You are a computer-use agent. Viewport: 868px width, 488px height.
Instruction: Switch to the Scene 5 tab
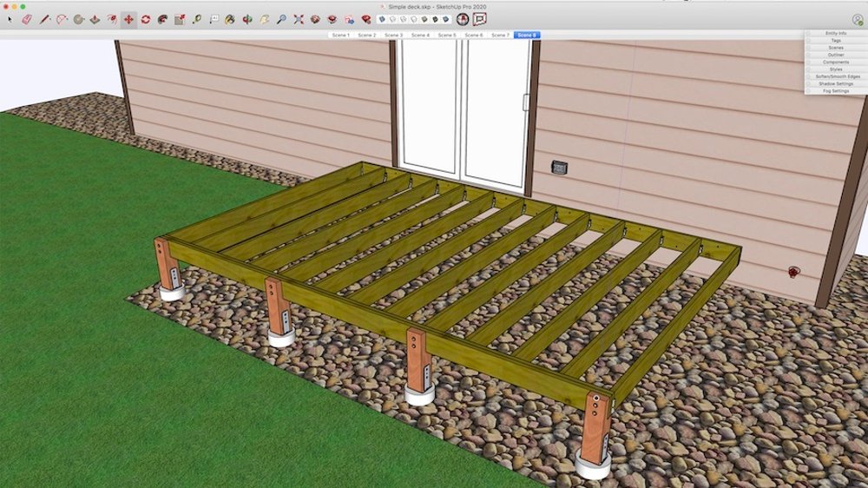coord(447,36)
